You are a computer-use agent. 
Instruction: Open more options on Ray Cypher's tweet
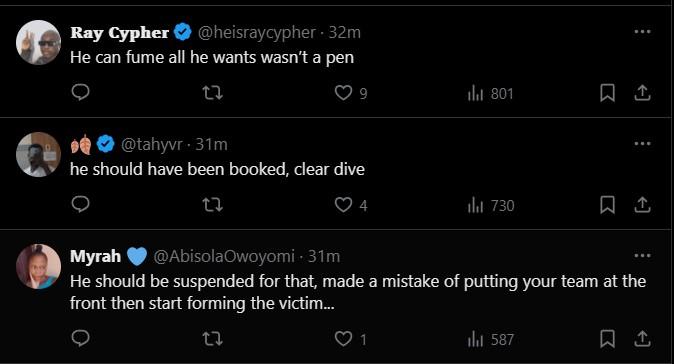[643, 32]
